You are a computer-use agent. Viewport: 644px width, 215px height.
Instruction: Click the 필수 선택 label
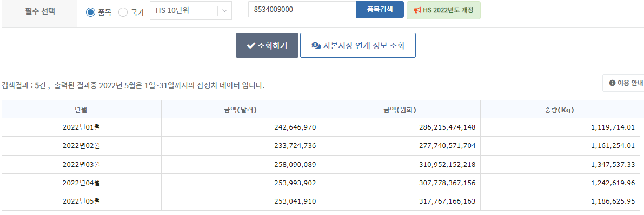point(40,11)
